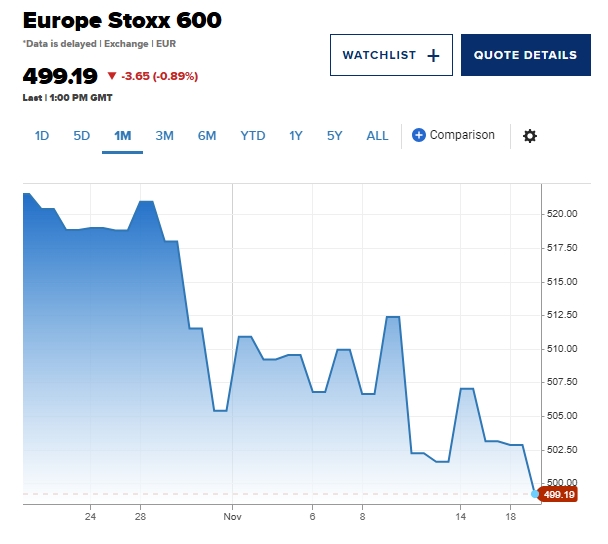Image resolution: width=608 pixels, height=544 pixels.
Task: Click the Europe Stoxx 600 title
Action: 122,20
